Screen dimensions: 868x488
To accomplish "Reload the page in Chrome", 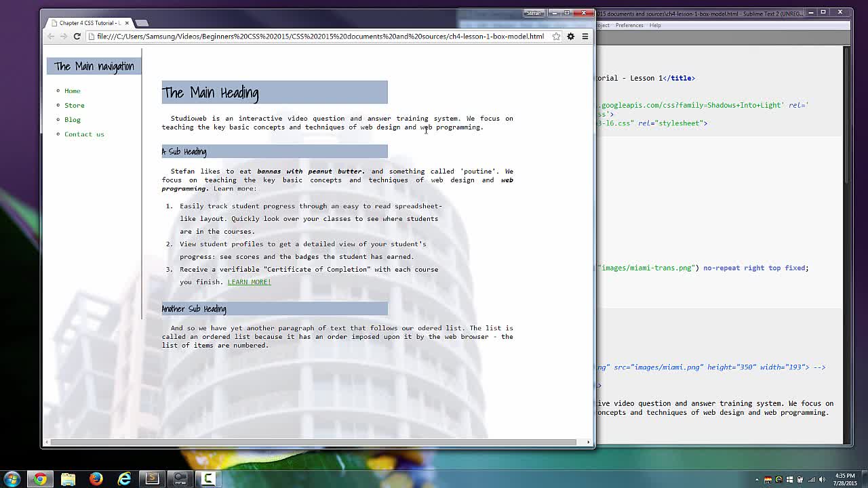I will pyautogui.click(x=77, y=37).
